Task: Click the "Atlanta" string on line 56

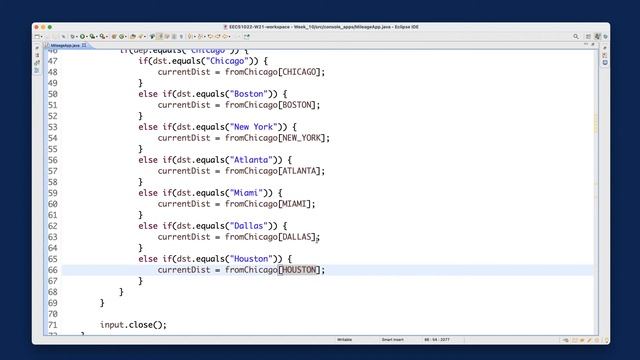Action: coord(251,160)
